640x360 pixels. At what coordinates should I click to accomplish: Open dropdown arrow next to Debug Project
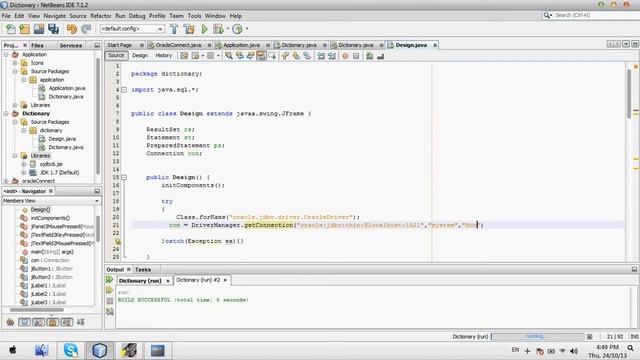[x=227, y=29]
